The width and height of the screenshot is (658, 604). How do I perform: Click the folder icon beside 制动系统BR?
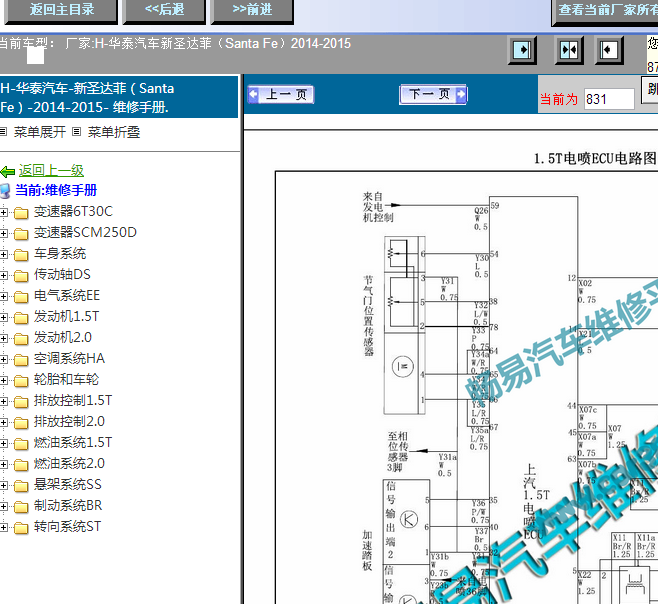[21, 507]
